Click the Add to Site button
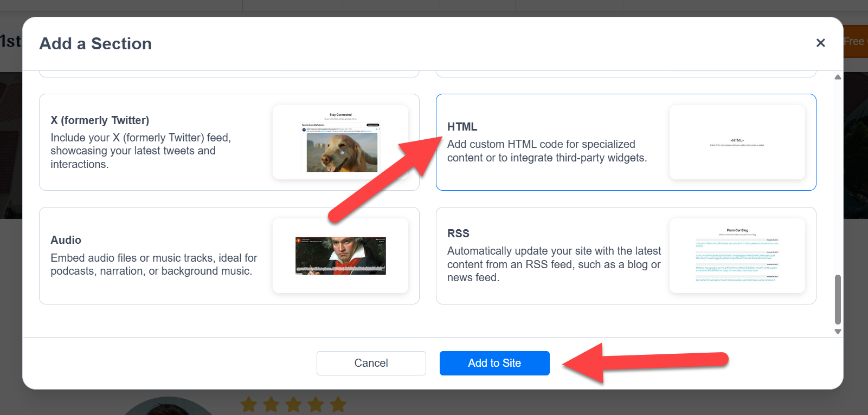This screenshot has width=868, height=415. pyautogui.click(x=494, y=363)
